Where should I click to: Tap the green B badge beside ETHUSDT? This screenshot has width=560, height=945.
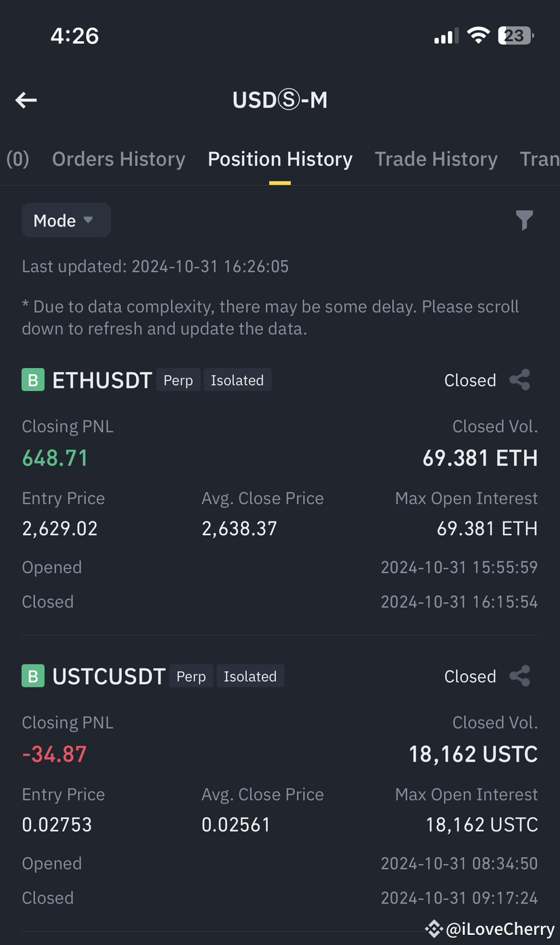(x=33, y=380)
